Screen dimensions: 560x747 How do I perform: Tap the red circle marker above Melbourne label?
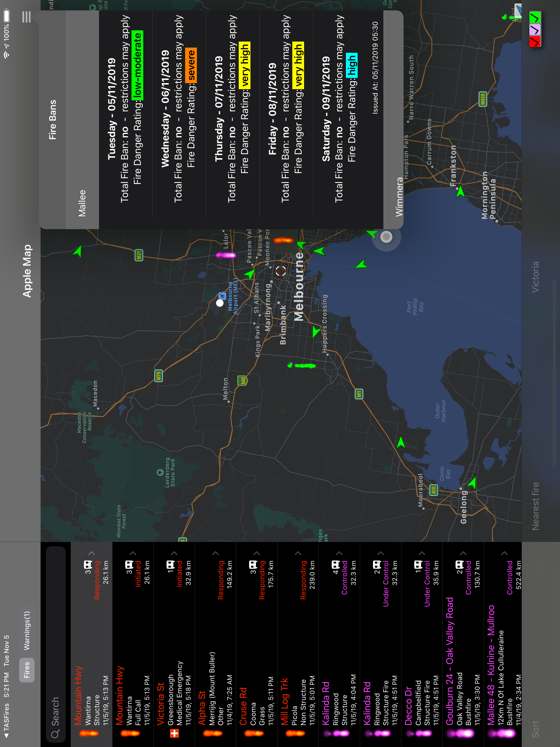[281, 270]
